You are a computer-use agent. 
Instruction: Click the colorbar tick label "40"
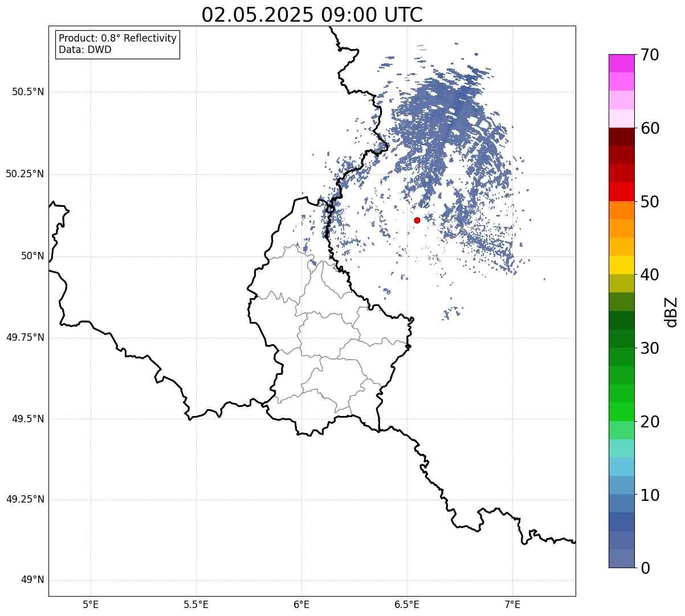[x=650, y=275]
